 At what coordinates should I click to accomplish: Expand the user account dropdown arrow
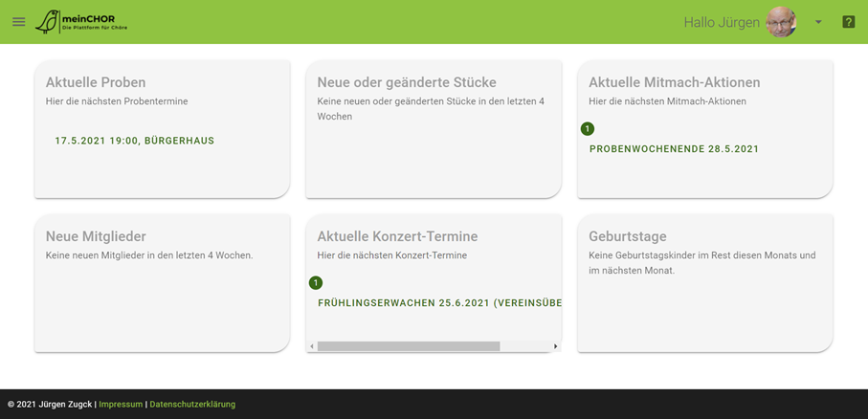tap(819, 22)
